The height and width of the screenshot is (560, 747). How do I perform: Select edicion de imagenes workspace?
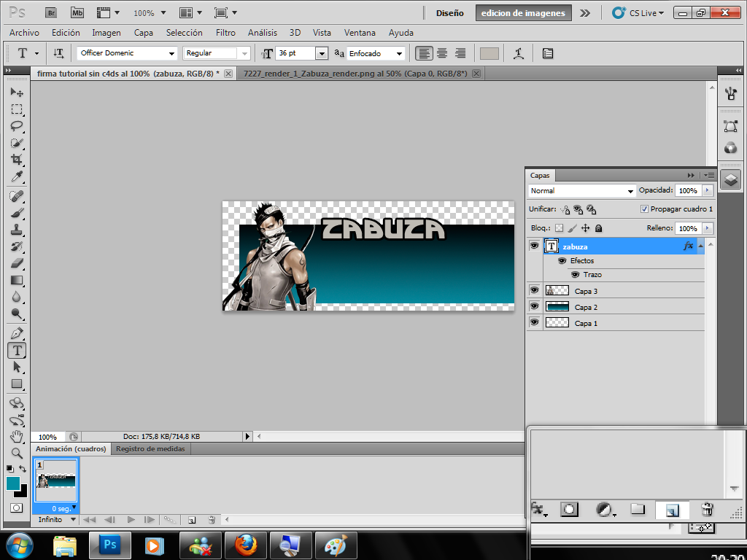pyautogui.click(x=523, y=13)
